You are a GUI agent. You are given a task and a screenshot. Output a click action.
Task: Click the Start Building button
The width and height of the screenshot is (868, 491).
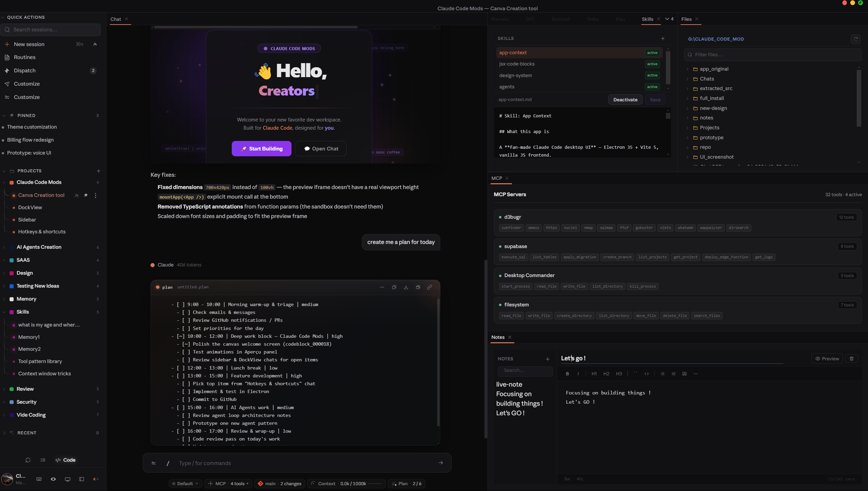tap(261, 148)
